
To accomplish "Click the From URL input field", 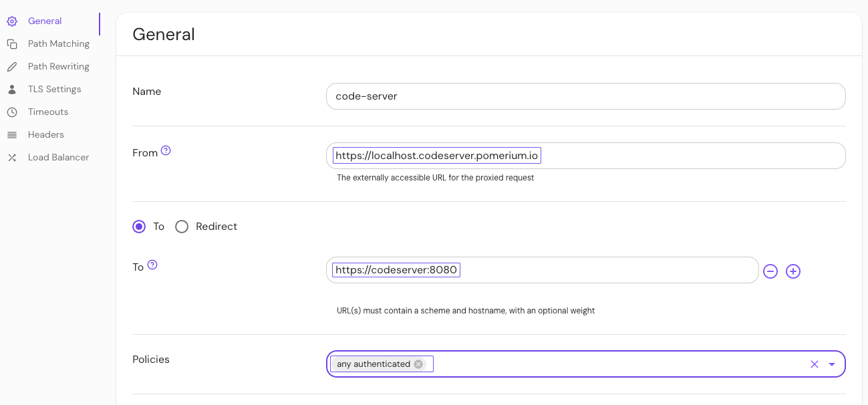I will pos(586,156).
